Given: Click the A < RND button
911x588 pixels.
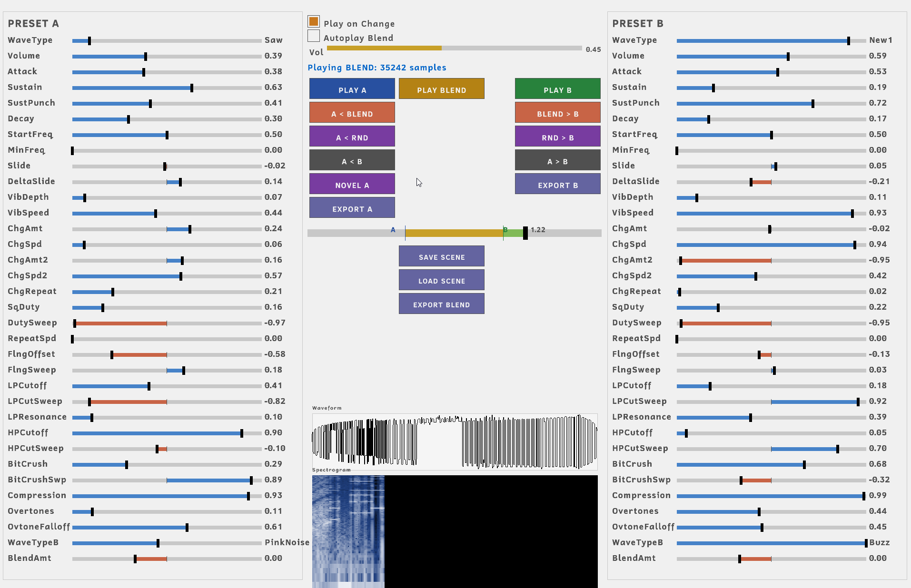Looking at the screenshot, I should (x=352, y=137).
